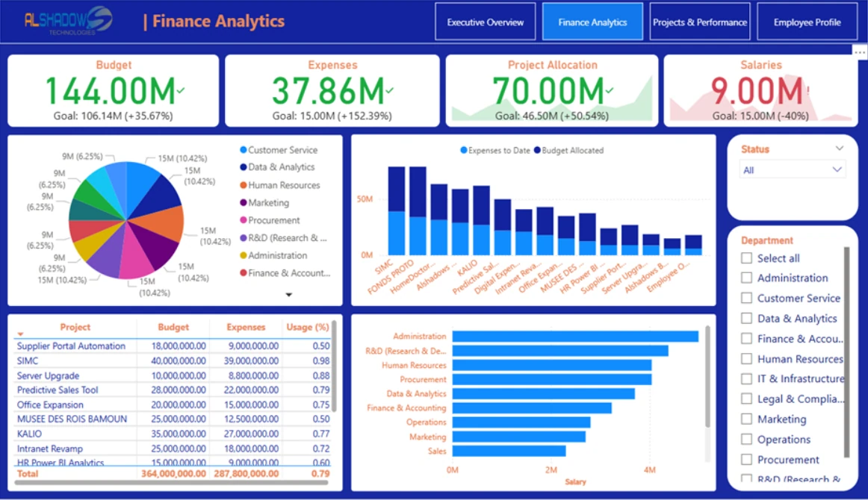Open the Employee Profile tab
Screen dimensions: 868x500
(807, 22)
